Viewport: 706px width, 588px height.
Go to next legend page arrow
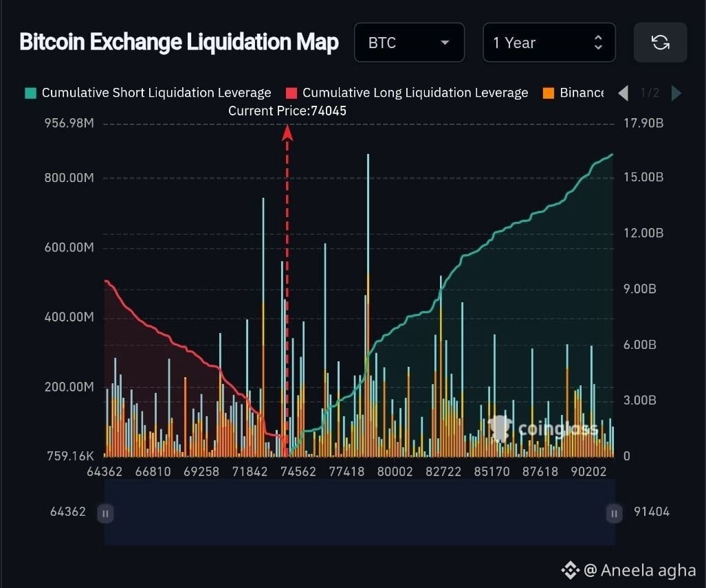coord(676,93)
